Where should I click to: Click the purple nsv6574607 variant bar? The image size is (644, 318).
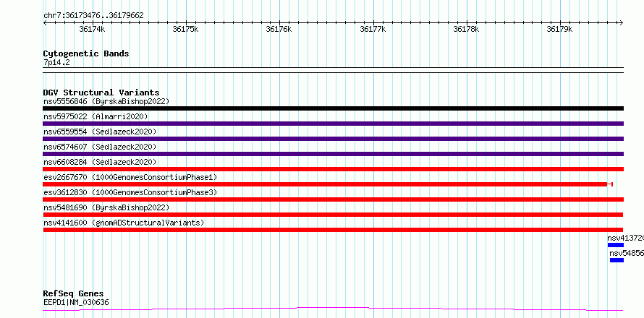click(x=333, y=154)
